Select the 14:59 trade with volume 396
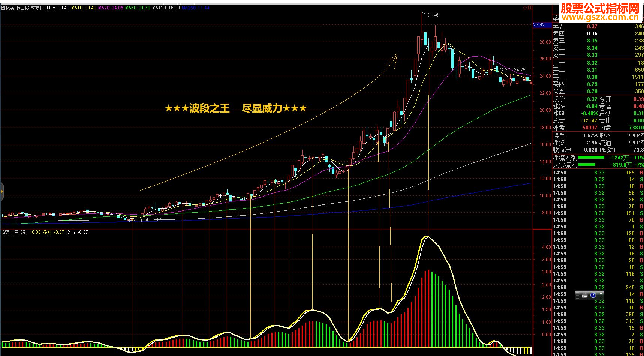The height and width of the screenshot is (356, 644). pos(598,314)
